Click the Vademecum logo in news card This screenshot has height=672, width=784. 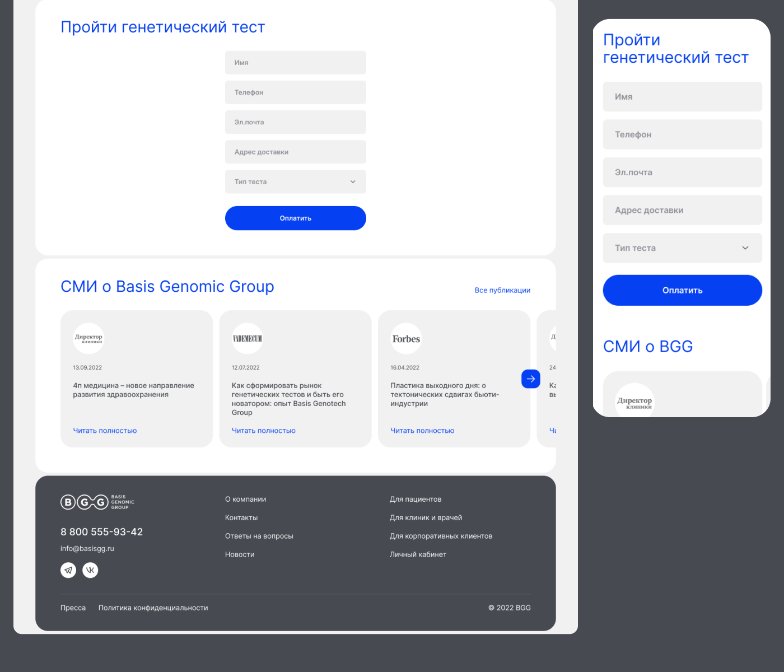(248, 339)
